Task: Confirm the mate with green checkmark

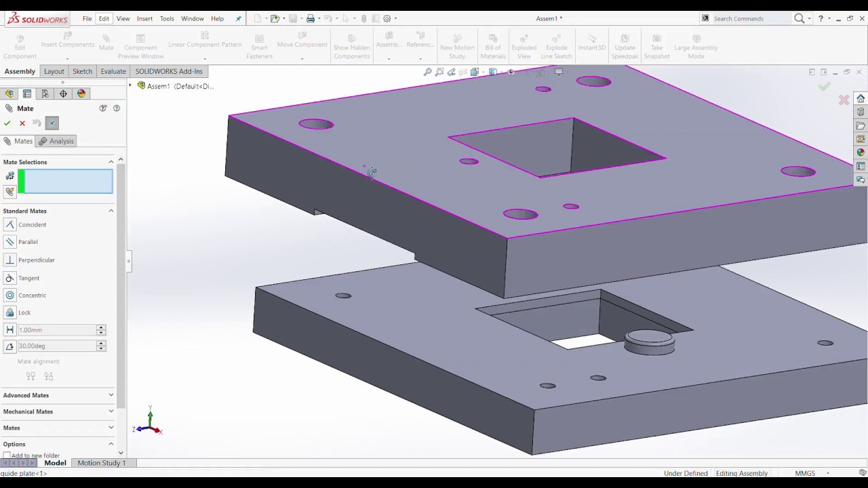Action: [x=7, y=123]
